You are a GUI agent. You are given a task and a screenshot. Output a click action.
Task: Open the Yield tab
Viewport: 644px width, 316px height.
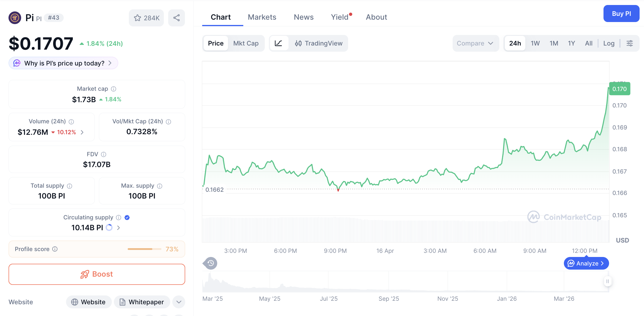(340, 17)
